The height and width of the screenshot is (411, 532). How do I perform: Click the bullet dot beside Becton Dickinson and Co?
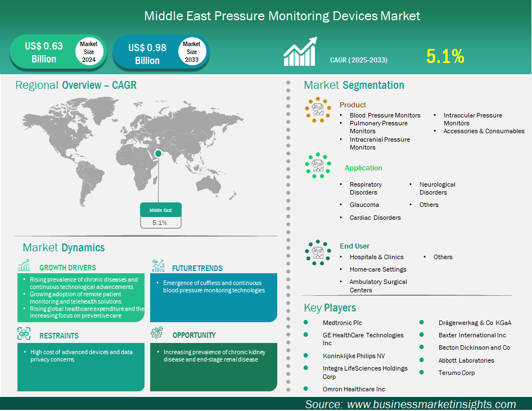422,347
